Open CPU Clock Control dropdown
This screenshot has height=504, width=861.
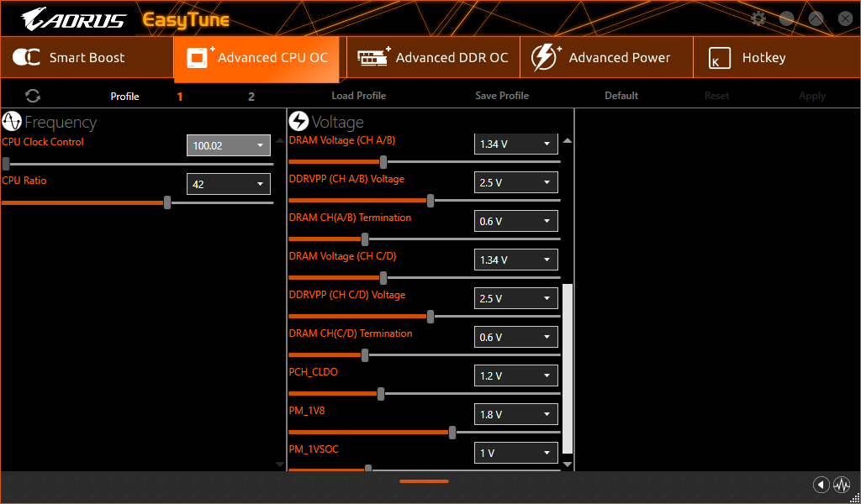229,145
